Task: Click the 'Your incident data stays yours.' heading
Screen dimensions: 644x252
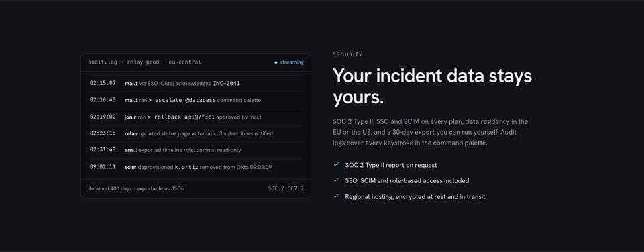Action: (432, 86)
